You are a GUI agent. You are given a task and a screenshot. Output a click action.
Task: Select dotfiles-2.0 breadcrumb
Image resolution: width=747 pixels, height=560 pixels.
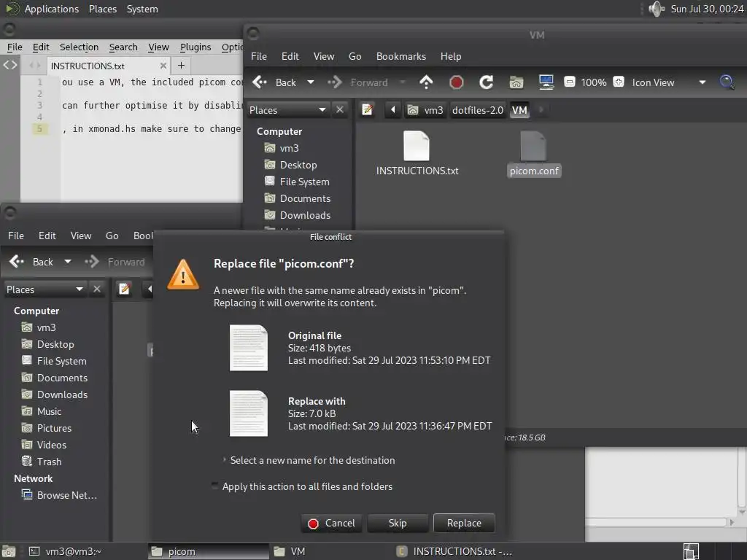(x=478, y=110)
